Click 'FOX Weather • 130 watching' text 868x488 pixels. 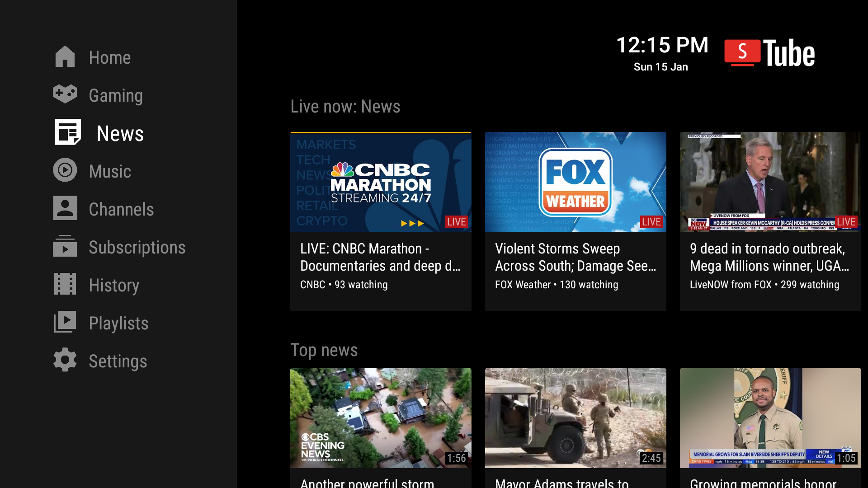tap(557, 285)
